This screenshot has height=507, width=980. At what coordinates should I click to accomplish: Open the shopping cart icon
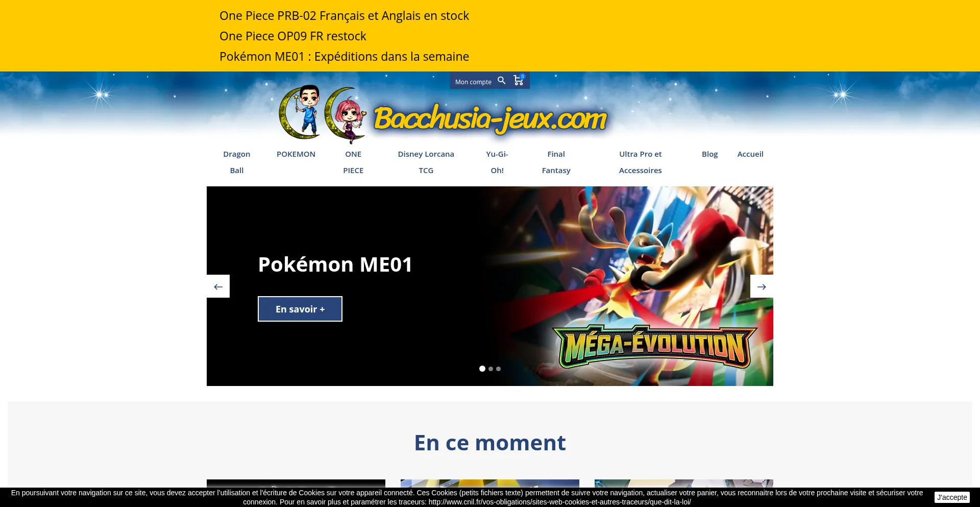(x=519, y=80)
